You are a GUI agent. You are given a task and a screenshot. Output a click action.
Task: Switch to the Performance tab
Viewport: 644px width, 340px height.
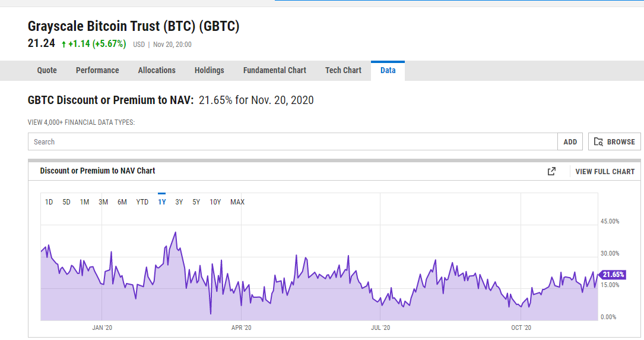click(97, 70)
